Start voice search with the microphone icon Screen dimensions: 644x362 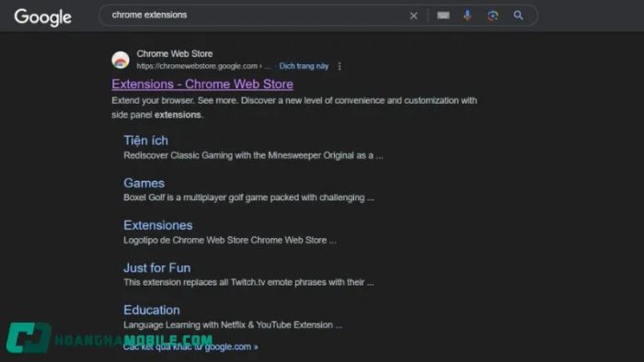tap(467, 16)
